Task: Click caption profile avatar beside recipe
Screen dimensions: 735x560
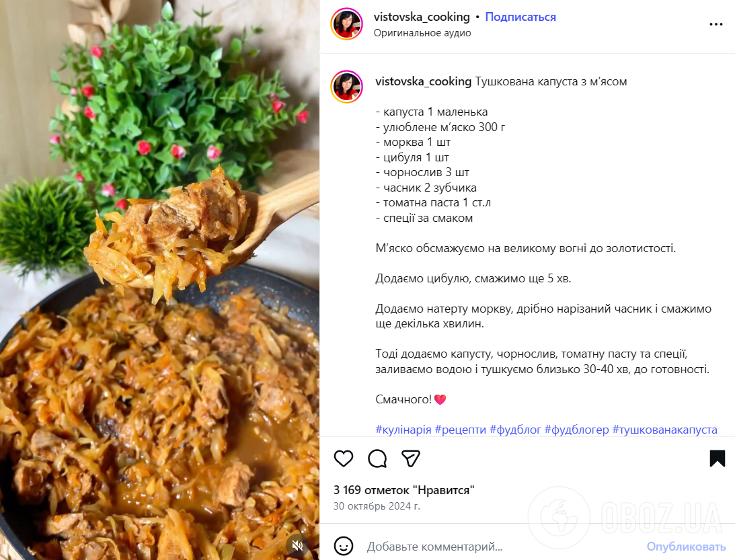Action: (347, 87)
